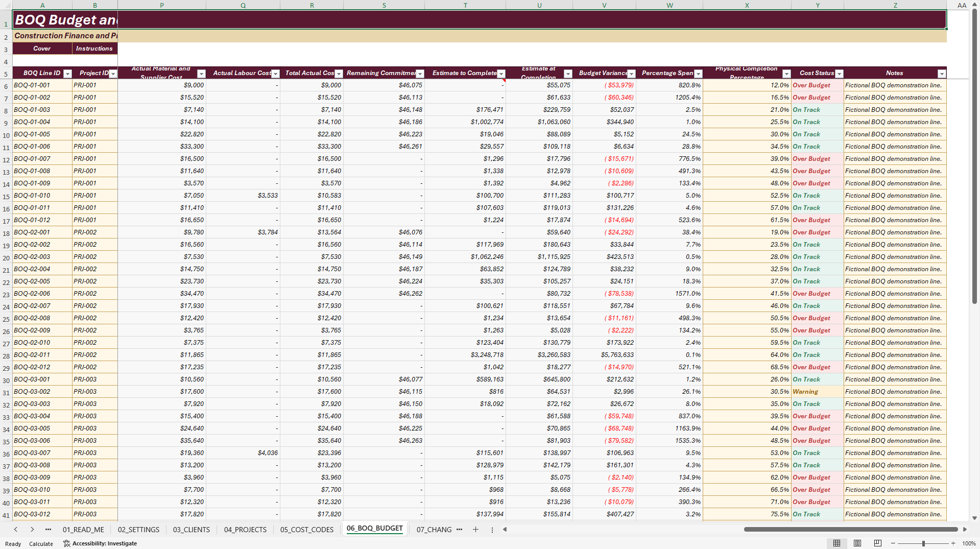Viewport: 980px width, 549px height.
Task: Select column AA header
Action: click(x=962, y=5)
